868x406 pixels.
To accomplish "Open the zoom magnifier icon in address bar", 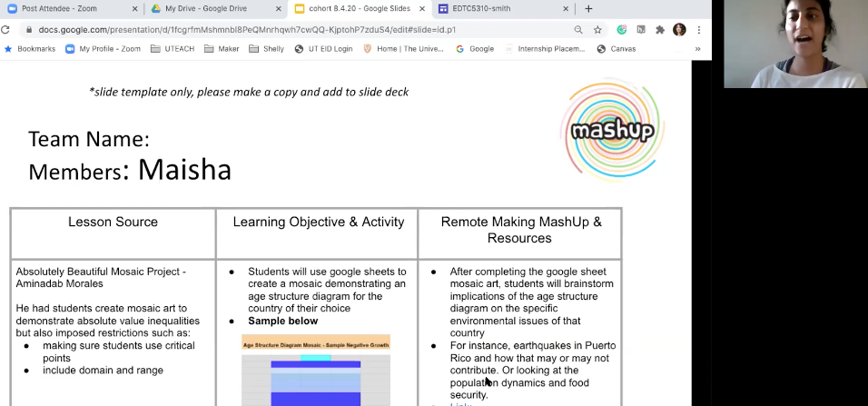I will [578, 30].
